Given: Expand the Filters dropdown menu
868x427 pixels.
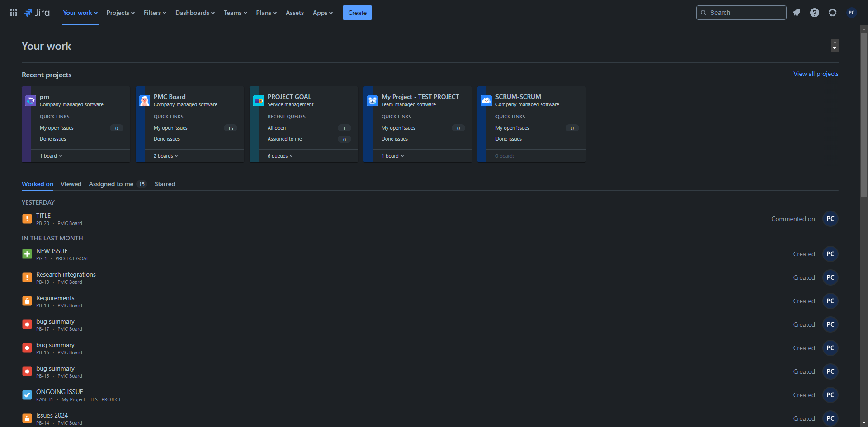Looking at the screenshot, I should [155, 13].
